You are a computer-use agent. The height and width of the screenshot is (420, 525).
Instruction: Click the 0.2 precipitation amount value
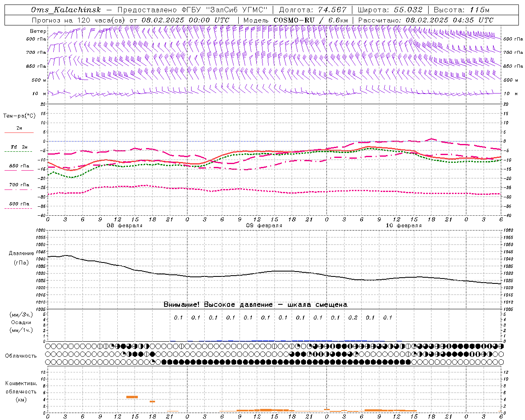pos(353,317)
